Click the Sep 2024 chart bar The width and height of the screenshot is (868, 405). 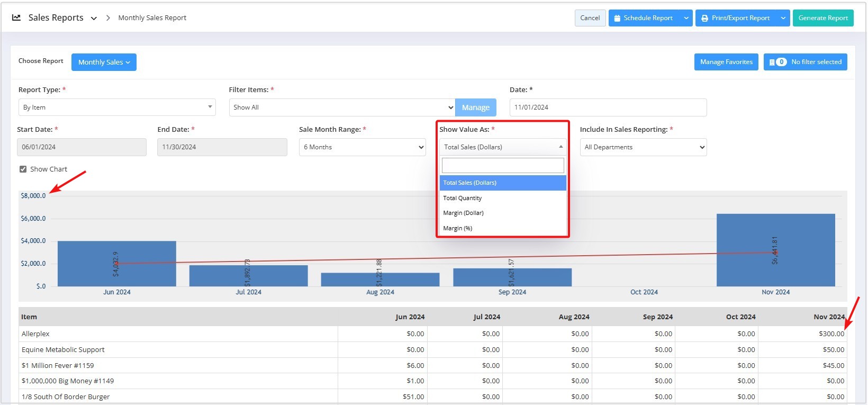coord(512,277)
